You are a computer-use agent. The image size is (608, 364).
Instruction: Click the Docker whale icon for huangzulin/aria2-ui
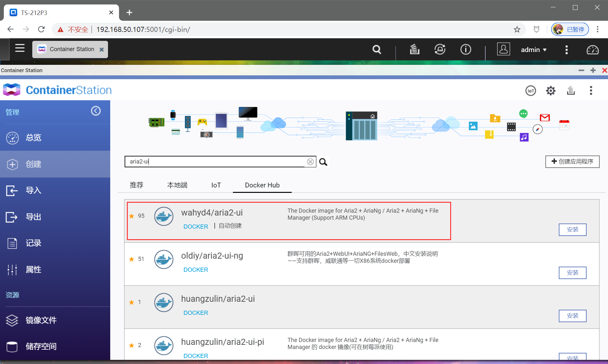coord(164,302)
